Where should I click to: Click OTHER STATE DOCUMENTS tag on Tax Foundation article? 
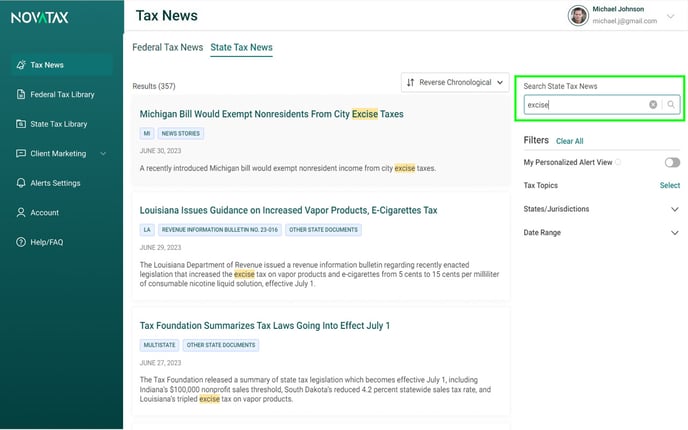click(221, 345)
